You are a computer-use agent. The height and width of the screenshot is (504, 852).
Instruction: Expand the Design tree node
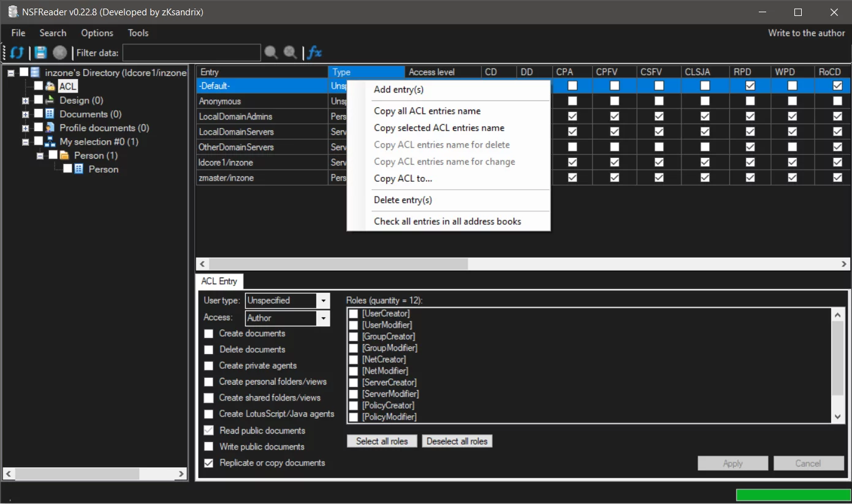tap(25, 100)
